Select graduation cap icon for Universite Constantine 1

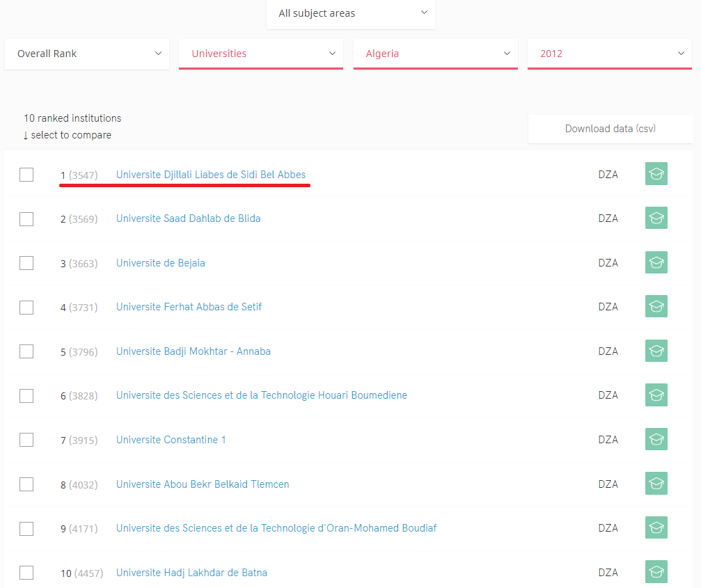(x=656, y=439)
